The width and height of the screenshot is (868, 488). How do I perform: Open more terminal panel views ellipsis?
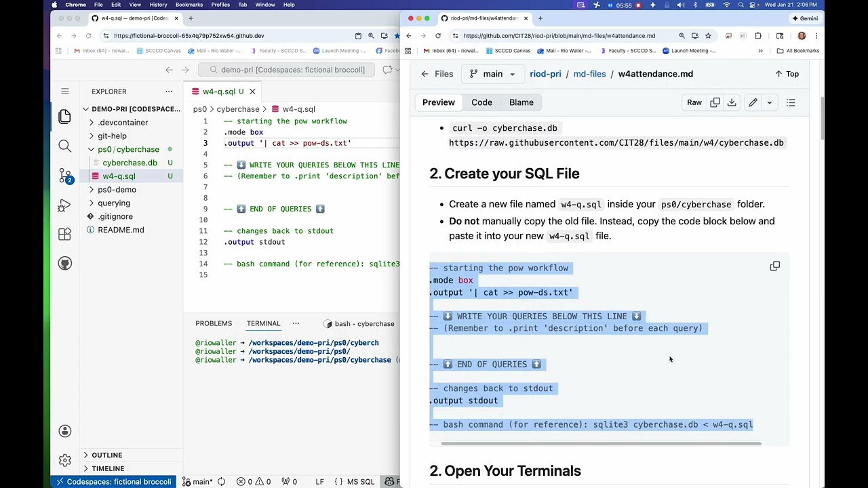(296, 323)
